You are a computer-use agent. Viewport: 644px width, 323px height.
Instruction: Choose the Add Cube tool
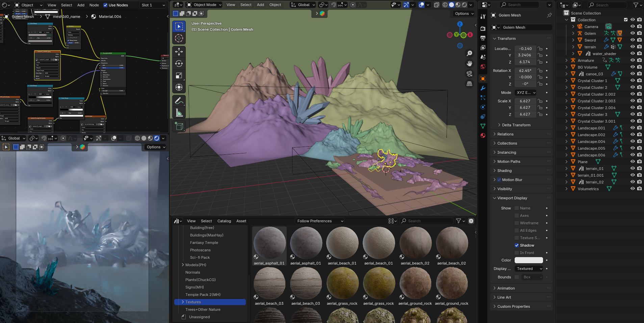point(179,126)
